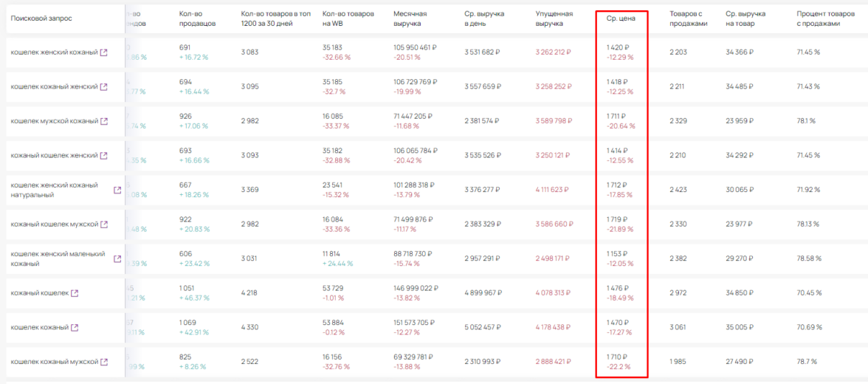
Task: Sort by Упущенная выручка column header
Action: pyautogui.click(x=554, y=18)
